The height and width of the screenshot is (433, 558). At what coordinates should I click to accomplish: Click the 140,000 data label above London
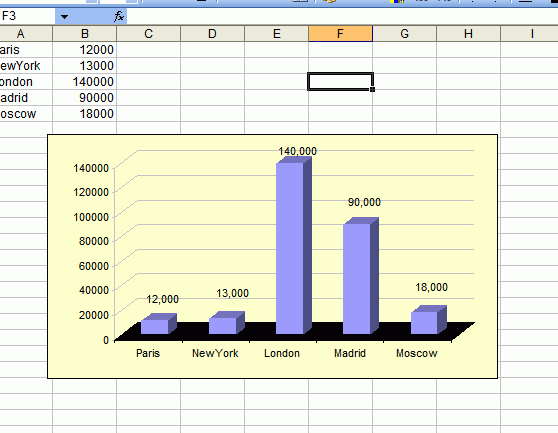pos(298,151)
